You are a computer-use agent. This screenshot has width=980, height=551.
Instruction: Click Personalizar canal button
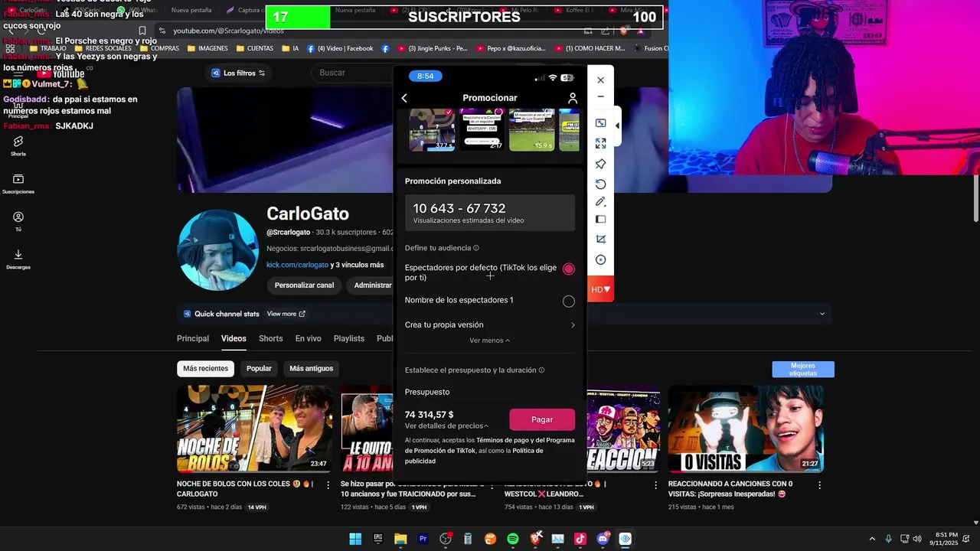coord(304,285)
